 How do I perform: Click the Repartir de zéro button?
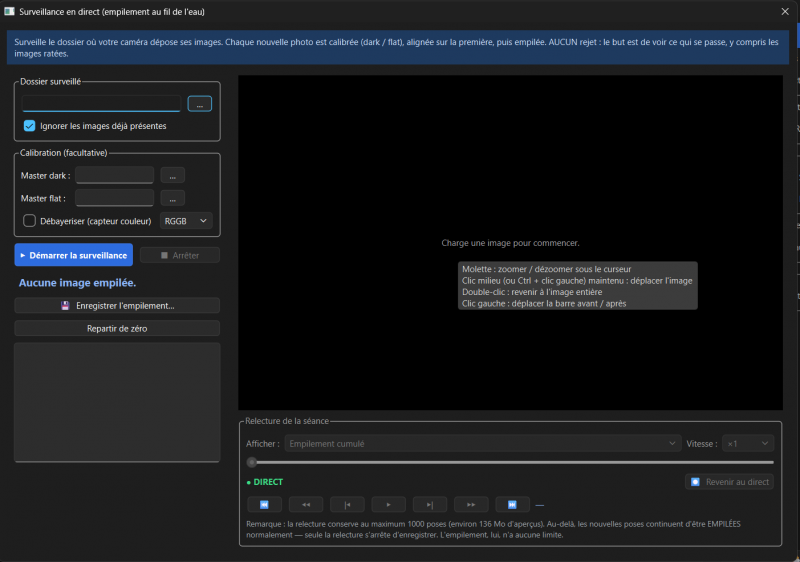pyautogui.click(x=117, y=328)
